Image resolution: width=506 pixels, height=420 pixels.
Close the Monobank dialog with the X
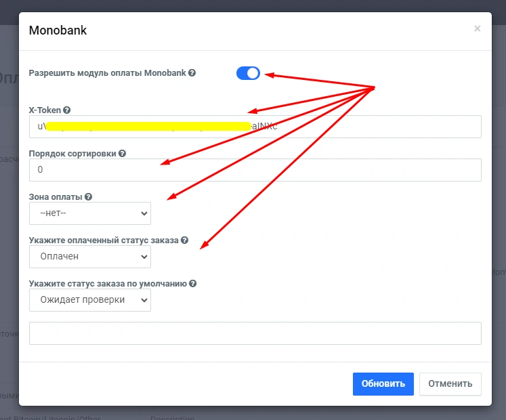[478, 28]
